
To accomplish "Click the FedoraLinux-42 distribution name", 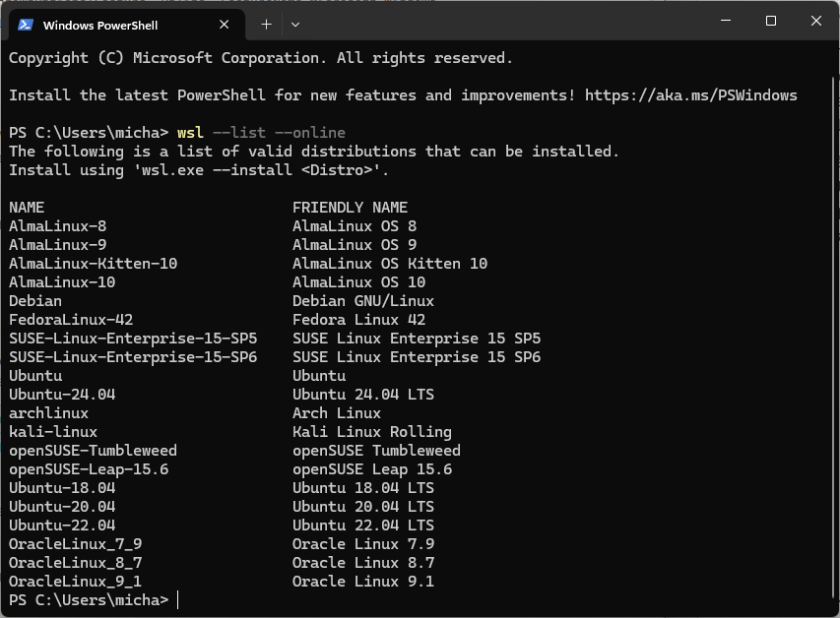I will [71, 320].
